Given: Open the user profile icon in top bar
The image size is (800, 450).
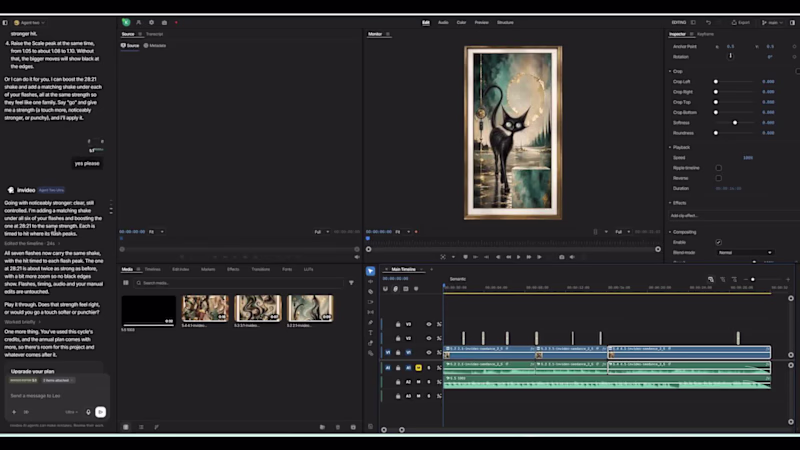Looking at the screenshot, I should pos(139,22).
